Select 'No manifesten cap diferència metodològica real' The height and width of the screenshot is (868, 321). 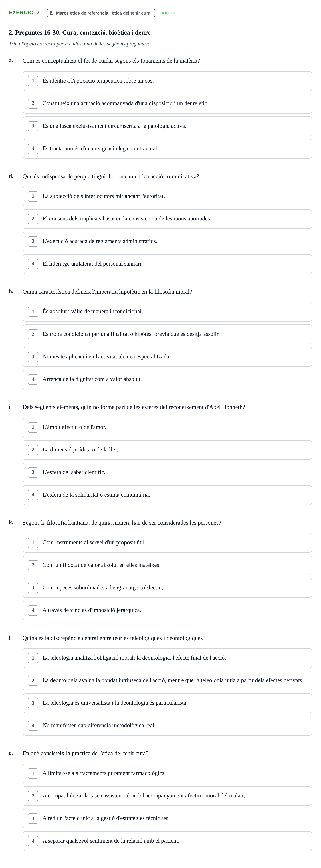[x=167, y=725]
